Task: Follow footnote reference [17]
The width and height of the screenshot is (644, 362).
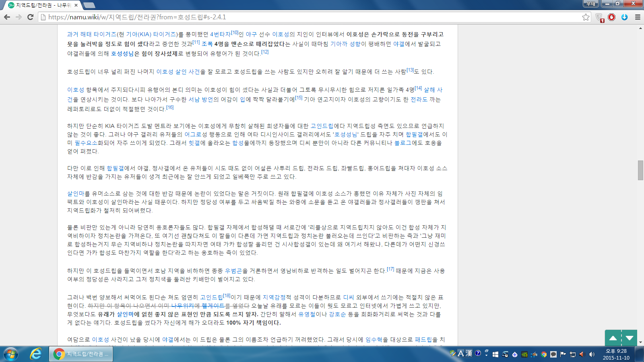Action: (390, 269)
